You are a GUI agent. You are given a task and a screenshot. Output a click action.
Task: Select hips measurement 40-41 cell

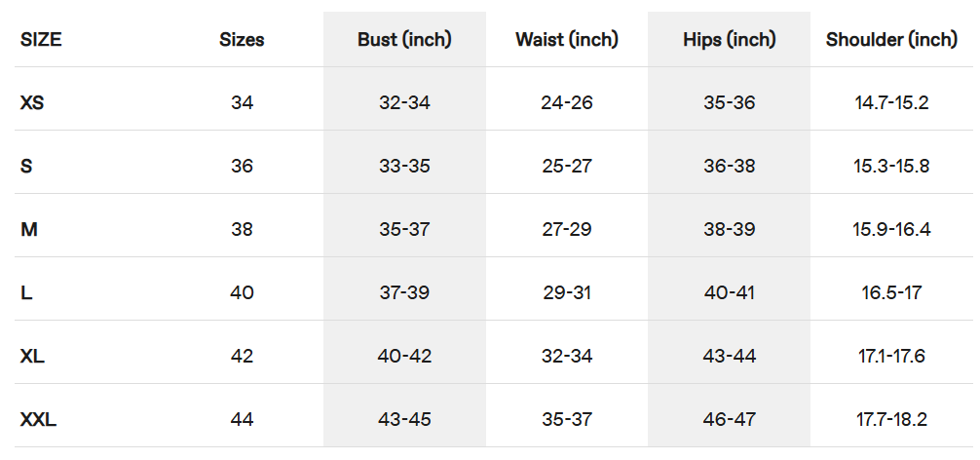pos(730,292)
